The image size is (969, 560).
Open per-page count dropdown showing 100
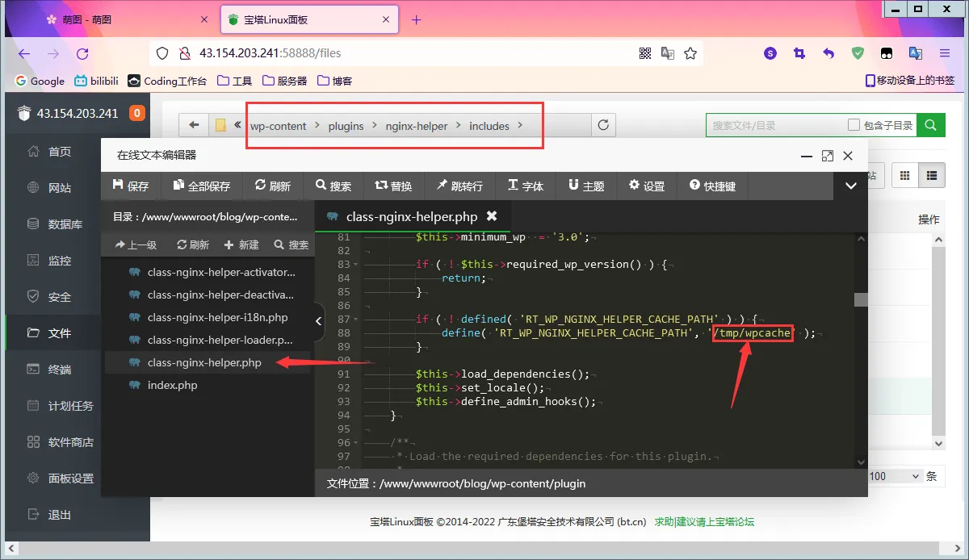pos(895,476)
